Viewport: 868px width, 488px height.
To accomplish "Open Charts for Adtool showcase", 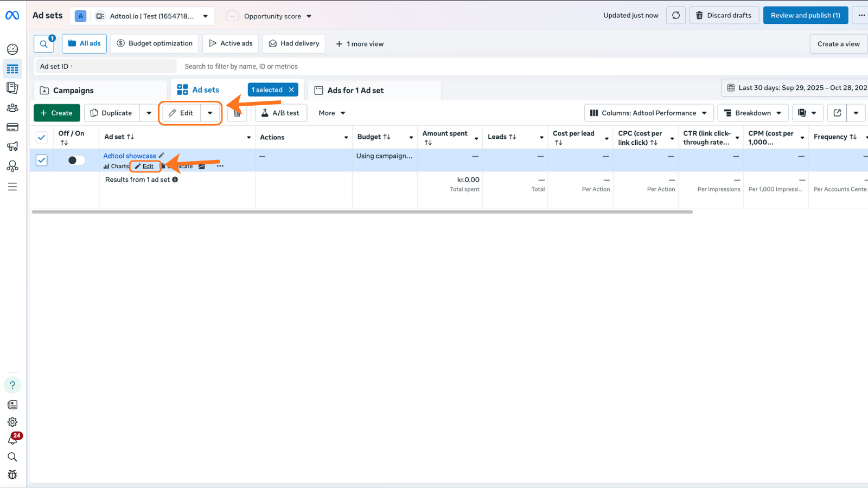I will (116, 166).
